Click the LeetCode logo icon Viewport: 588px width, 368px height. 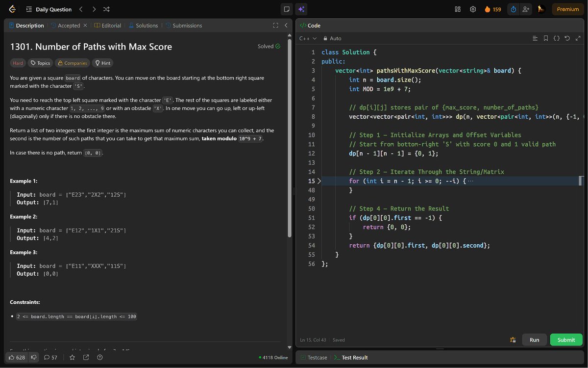click(12, 9)
